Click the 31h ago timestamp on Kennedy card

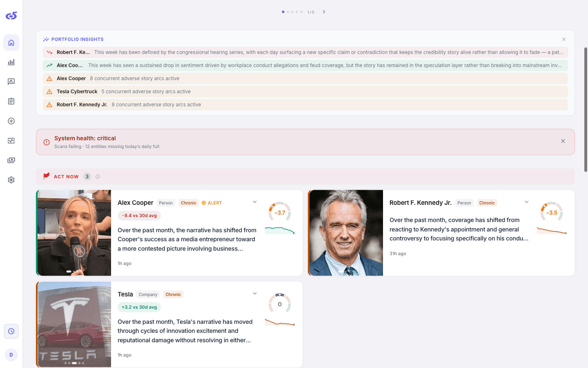coord(398,254)
